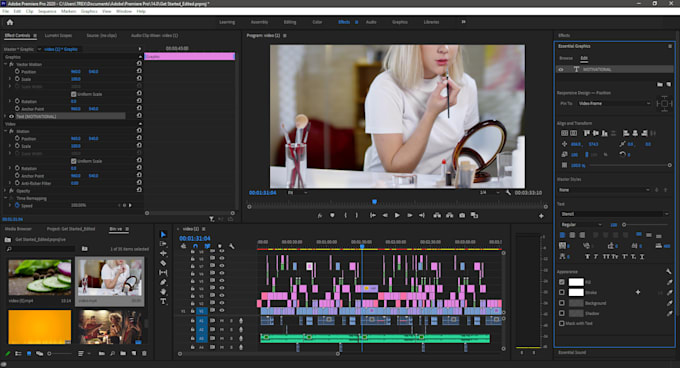680x368 pixels.
Task: Hide MOTIVATIONAL layer via eye icon
Action: [x=561, y=69]
